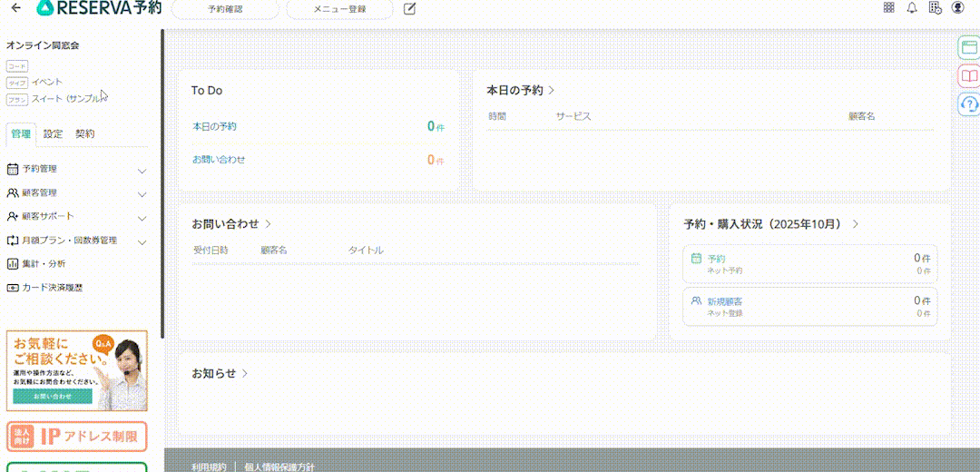Click the 予約 calendar icon in status panel

pos(696,258)
